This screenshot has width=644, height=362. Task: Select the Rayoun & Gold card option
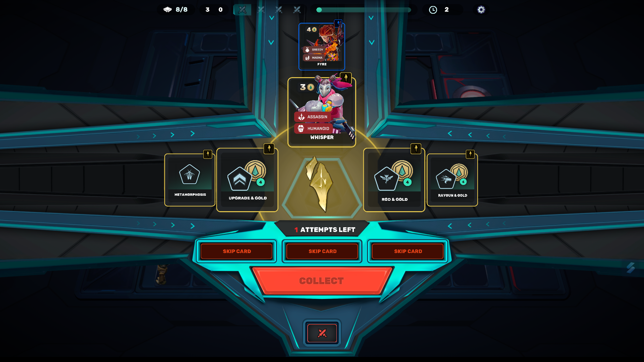pyautogui.click(x=452, y=179)
